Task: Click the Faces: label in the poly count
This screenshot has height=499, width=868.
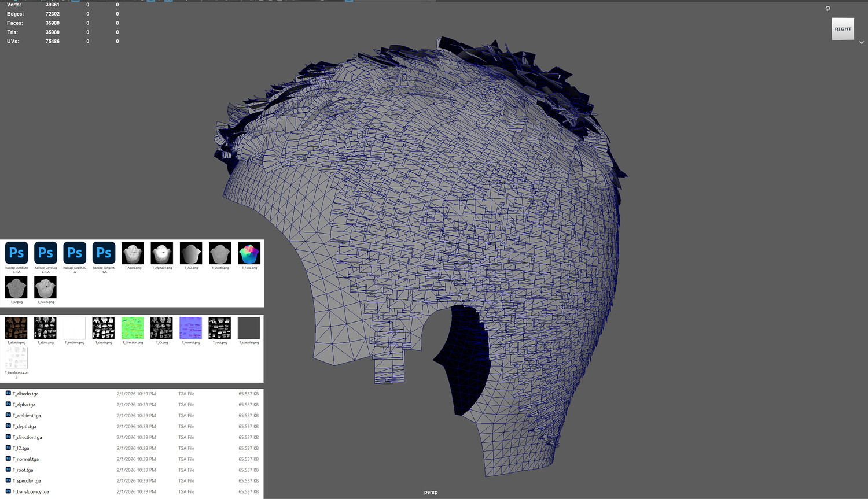Action: (16, 23)
